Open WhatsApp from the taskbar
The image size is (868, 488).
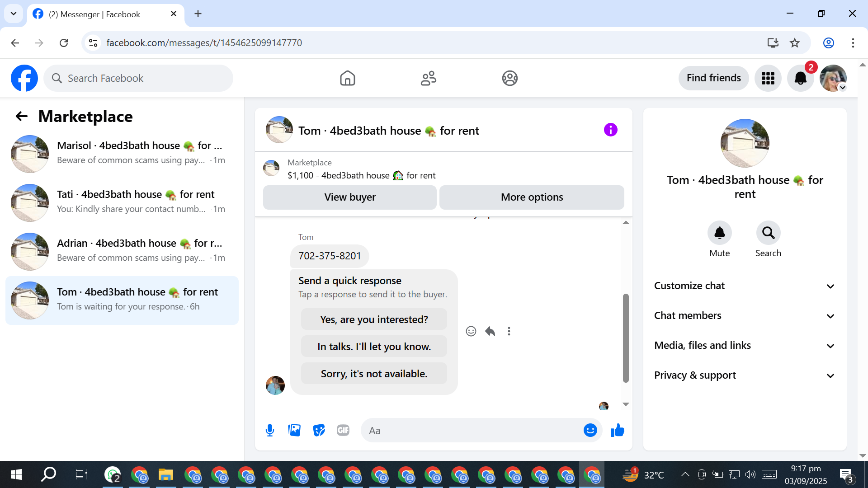(113, 474)
